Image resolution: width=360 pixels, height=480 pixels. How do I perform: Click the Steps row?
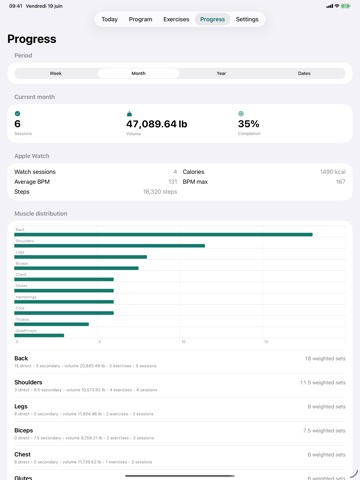tap(96, 192)
